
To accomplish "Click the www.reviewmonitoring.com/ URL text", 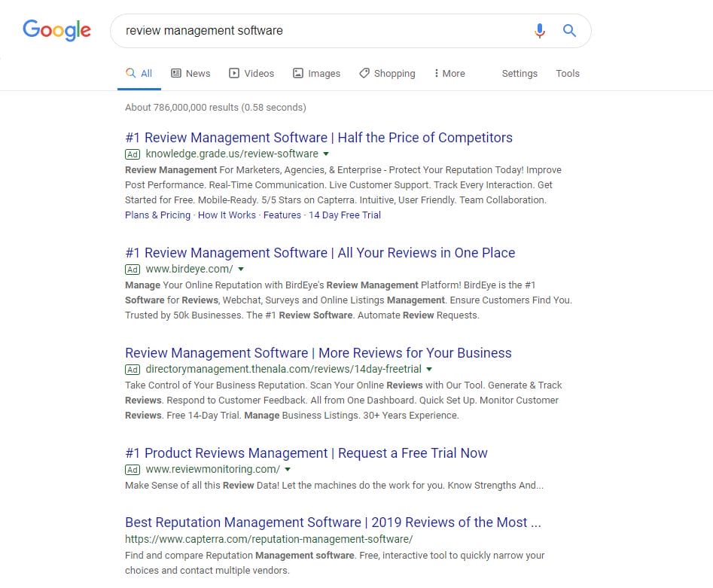I will click(213, 469).
